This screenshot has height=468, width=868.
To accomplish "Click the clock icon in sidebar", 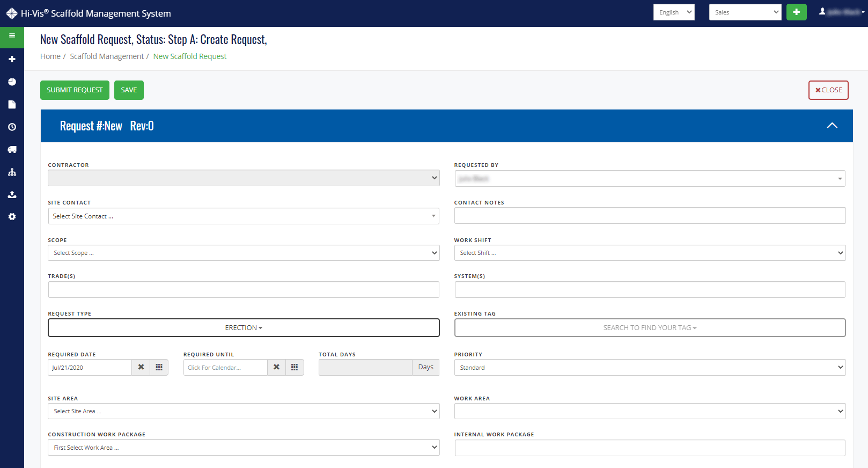I will pyautogui.click(x=12, y=127).
